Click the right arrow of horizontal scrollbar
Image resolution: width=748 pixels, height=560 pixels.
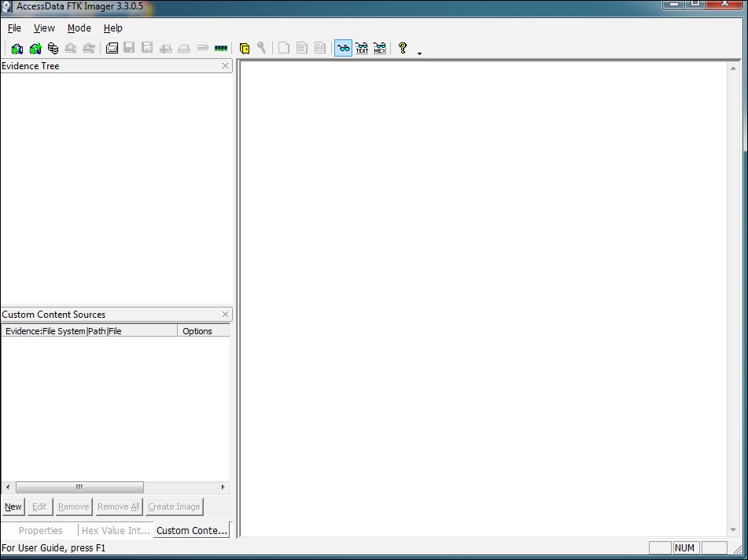click(223, 487)
